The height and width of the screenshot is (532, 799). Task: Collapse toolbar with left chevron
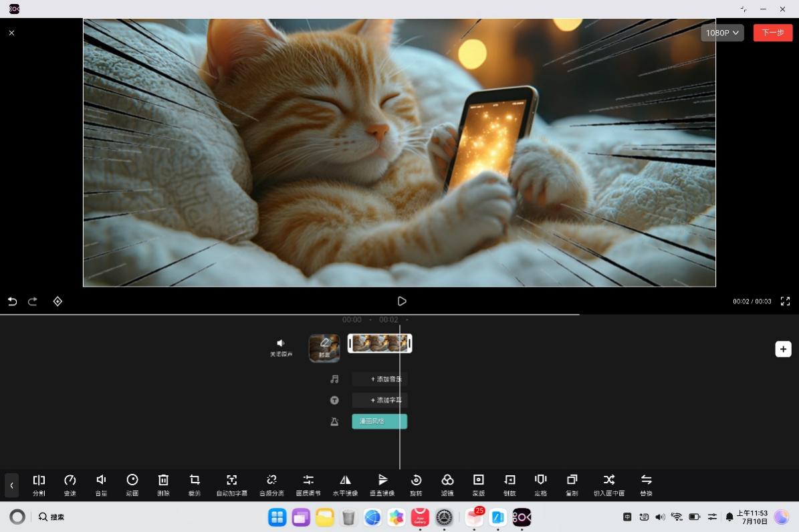point(12,485)
